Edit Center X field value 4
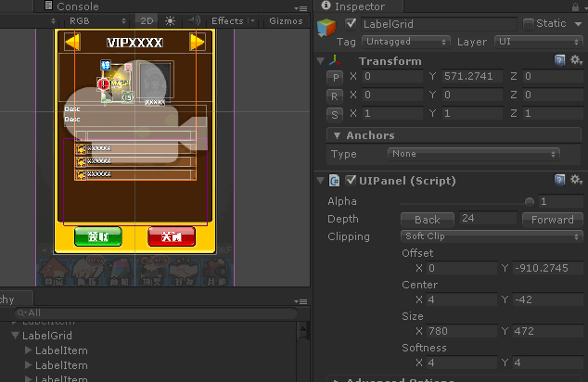Image resolution: width=588 pixels, height=382 pixels. 461,299
